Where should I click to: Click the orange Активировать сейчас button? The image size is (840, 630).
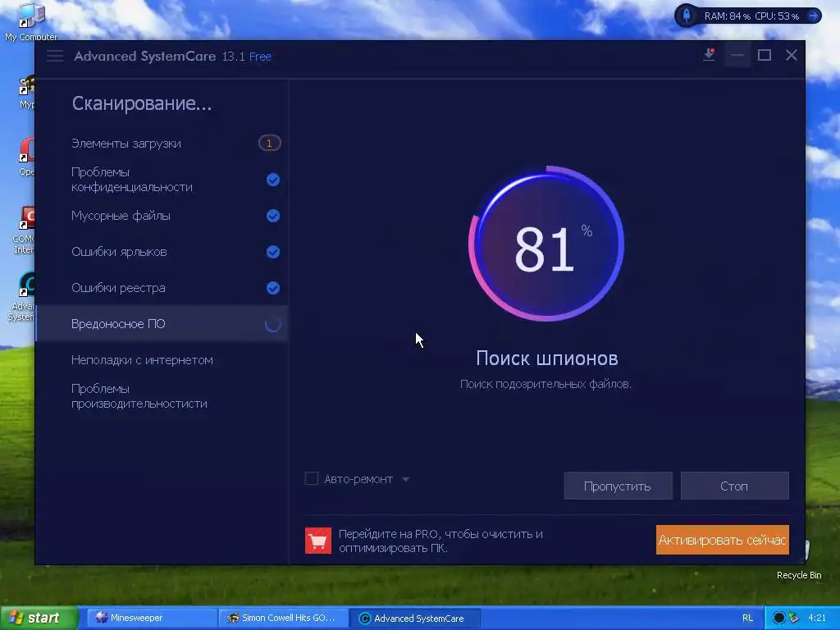(722, 540)
